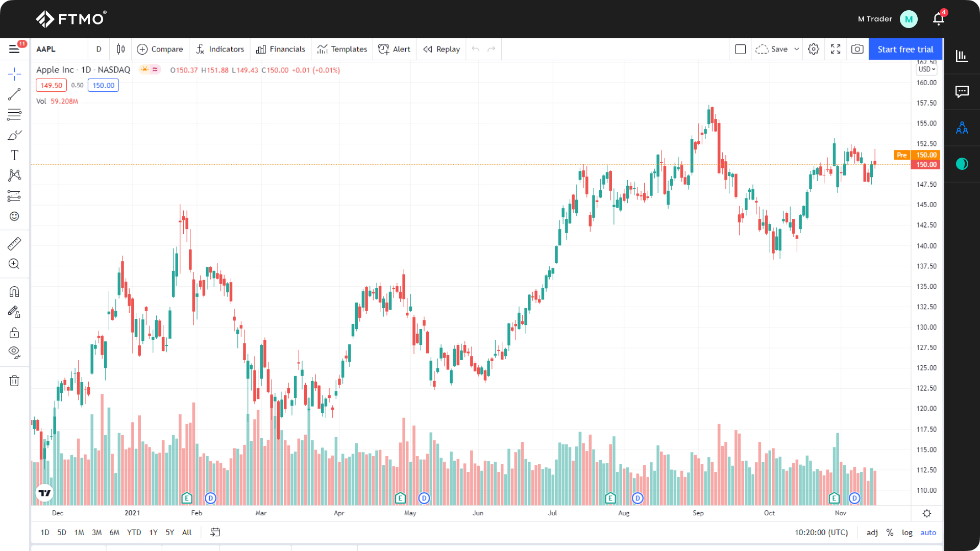Enter fullscreen mode
This screenshot has height=551, width=980.
pyautogui.click(x=836, y=49)
